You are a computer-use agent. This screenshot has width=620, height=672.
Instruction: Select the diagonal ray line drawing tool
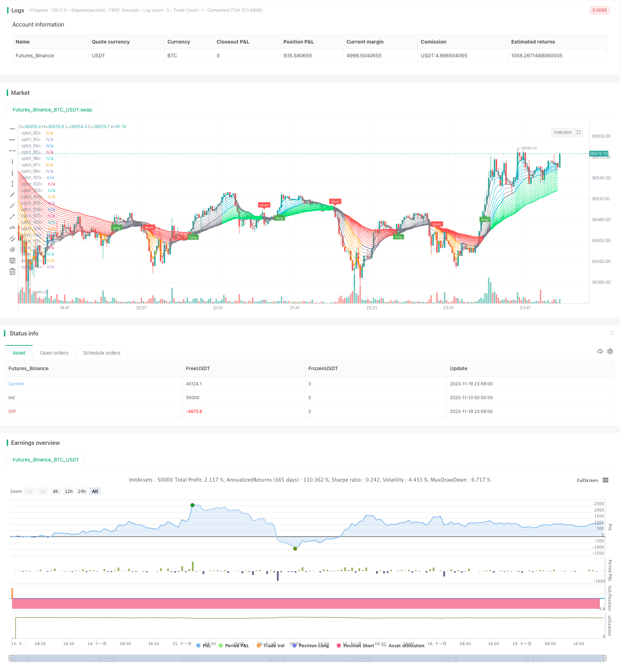click(12, 206)
